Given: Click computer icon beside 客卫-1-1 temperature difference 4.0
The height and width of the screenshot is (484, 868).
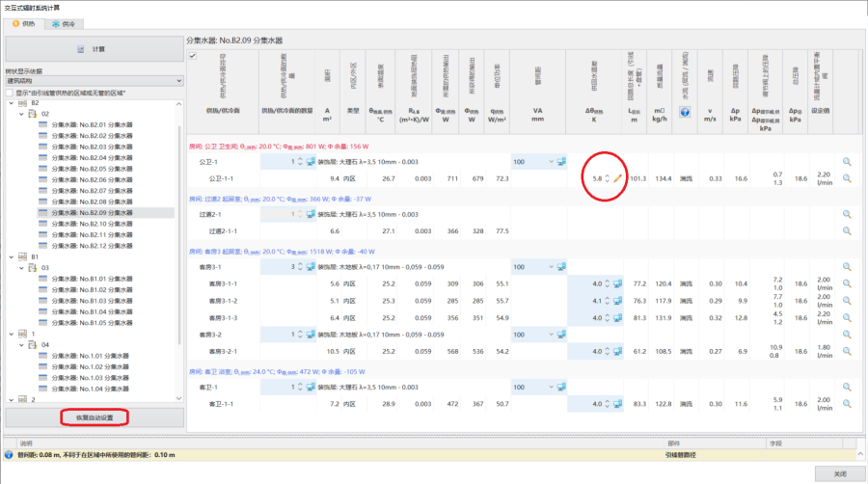Looking at the screenshot, I should [618, 404].
